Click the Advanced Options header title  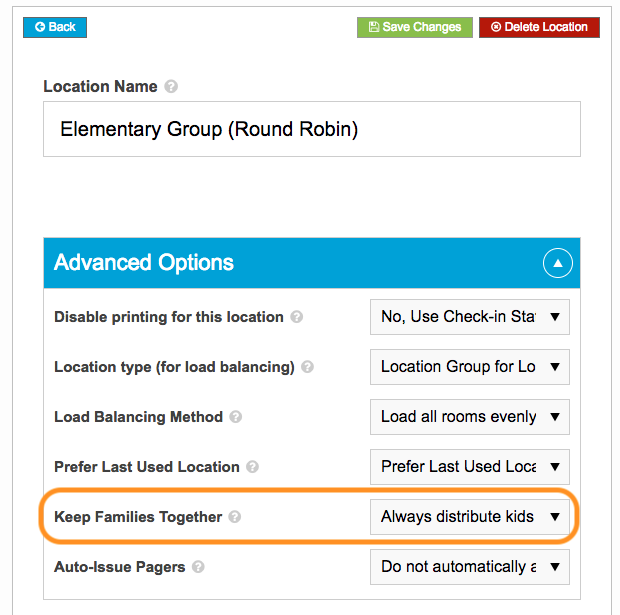click(x=144, y=263)
